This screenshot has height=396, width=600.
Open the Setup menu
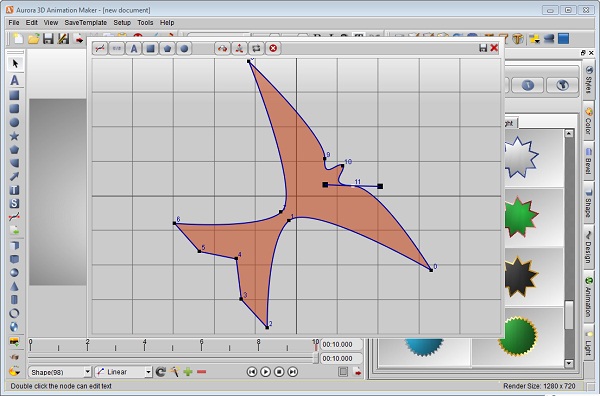click(122, 23)
